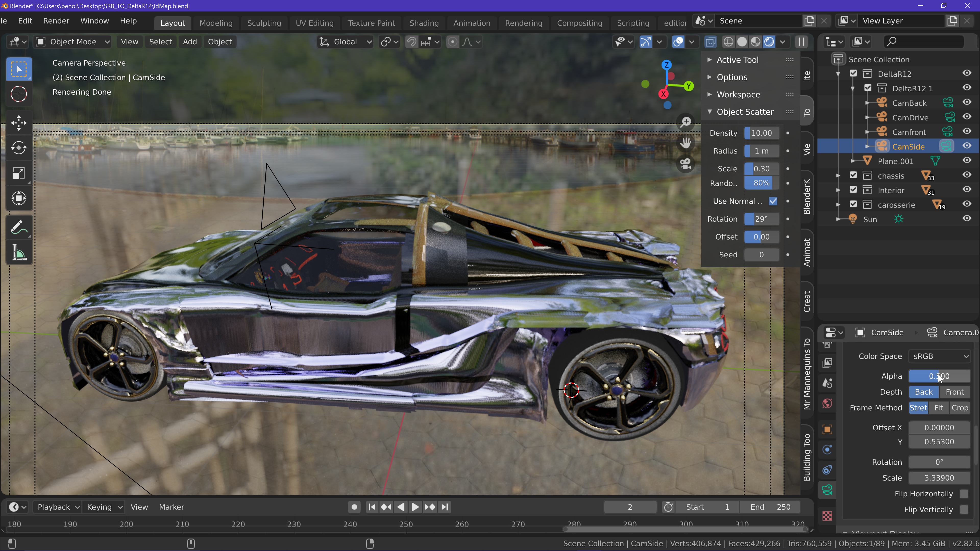Click the 3D Cursor tool
This screenshot has height=551, width=980.
[19, 94]
